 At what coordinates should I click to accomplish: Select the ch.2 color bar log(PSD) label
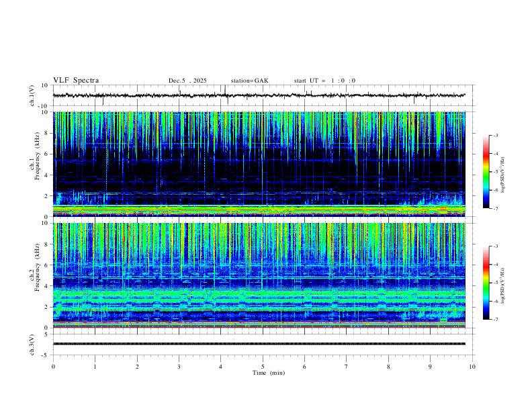pos(503,285)
